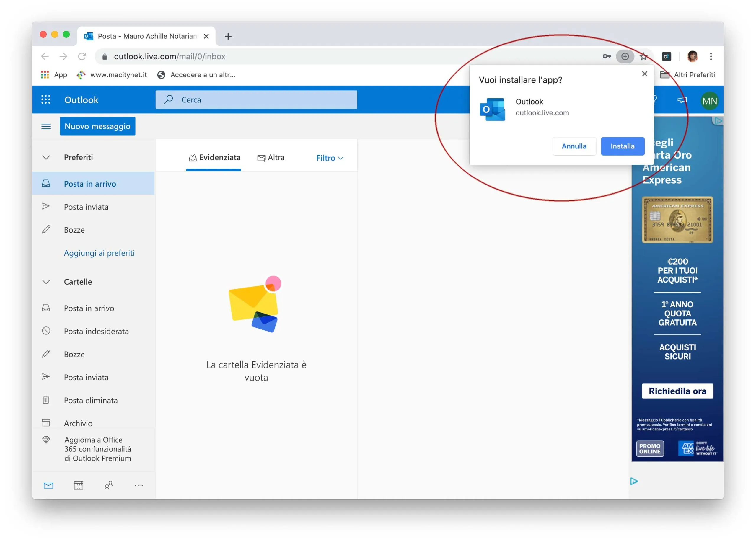Select the Posta eliminata folder icon
Viewport: 756px width, 542px height.
click(46, 400)
